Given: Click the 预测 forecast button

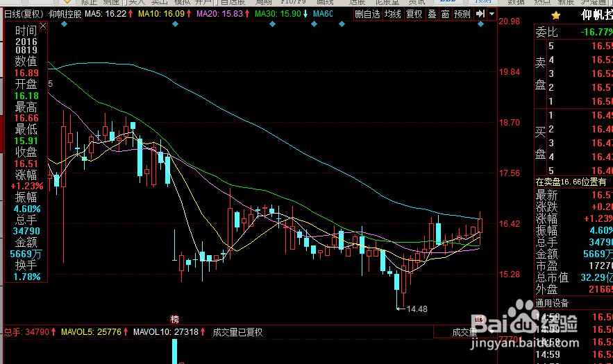Looking at the screenshot, I should (x=462, y=14).
